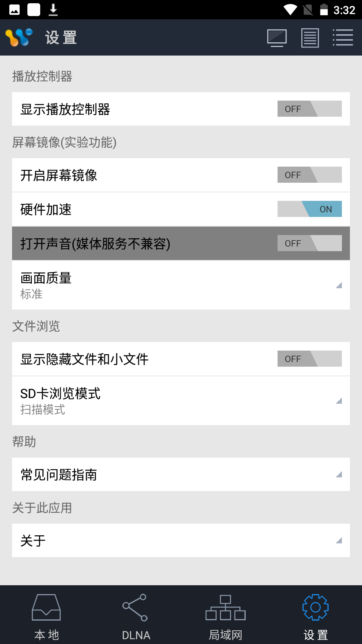Tap the 常见问题指南 help text

pos(59,475)
